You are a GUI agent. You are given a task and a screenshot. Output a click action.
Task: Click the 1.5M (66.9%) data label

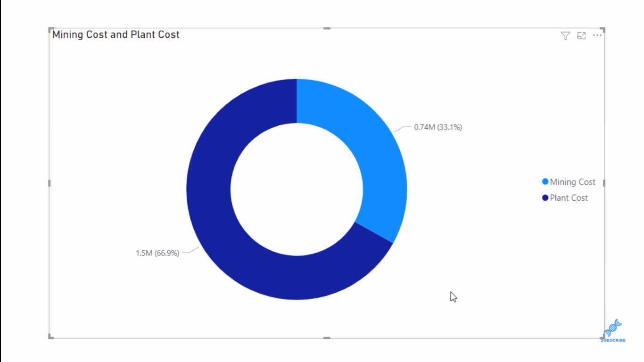pyautogui.click(x=157, y=253)
